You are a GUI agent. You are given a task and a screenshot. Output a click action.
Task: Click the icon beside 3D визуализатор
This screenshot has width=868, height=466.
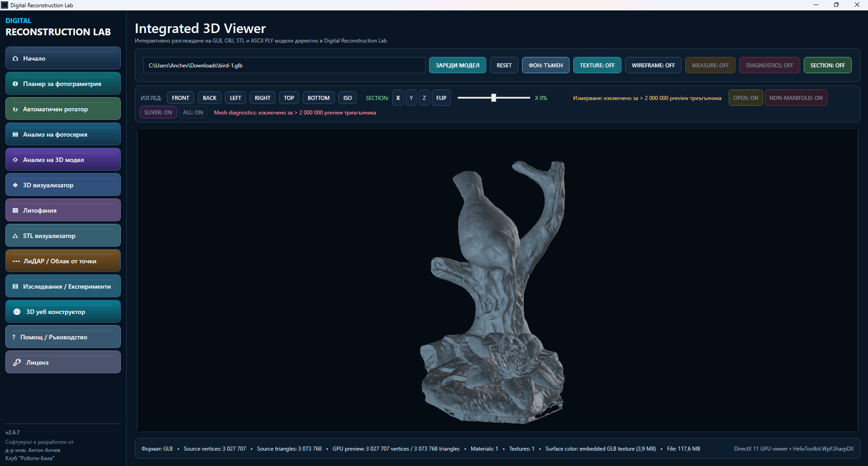15,185
